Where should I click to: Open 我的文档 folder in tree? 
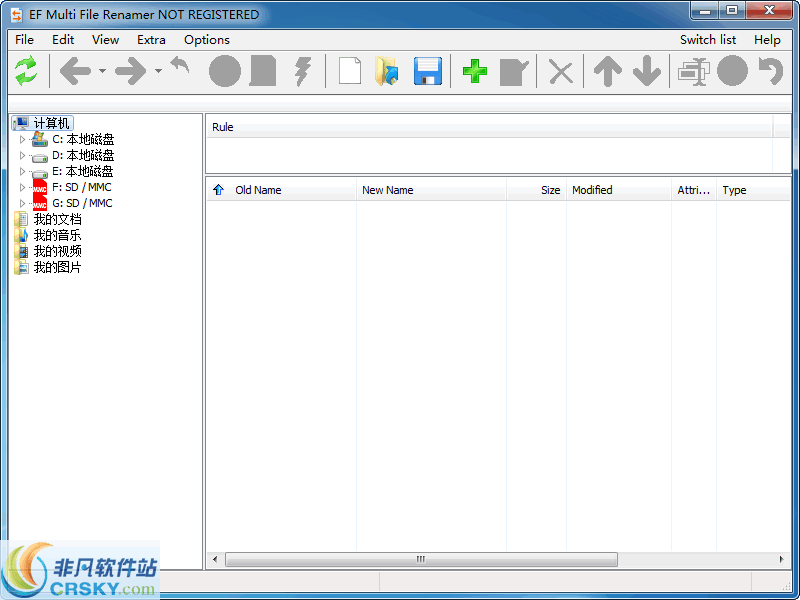click(x=57, y=219)
